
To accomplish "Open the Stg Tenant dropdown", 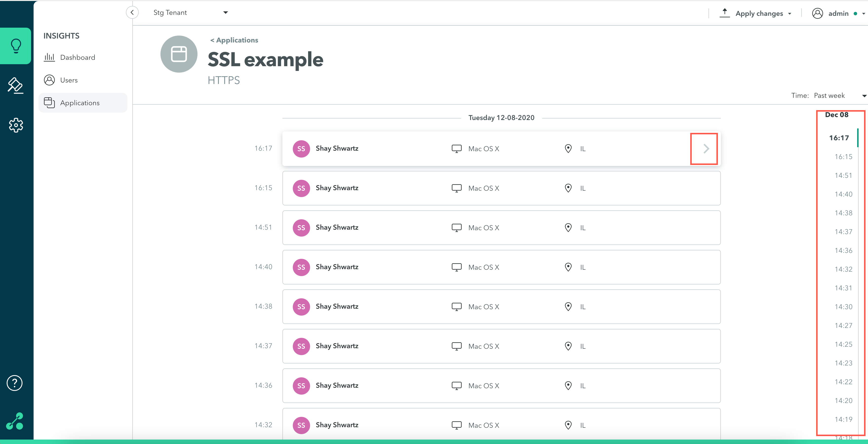I will click(190, 13).
